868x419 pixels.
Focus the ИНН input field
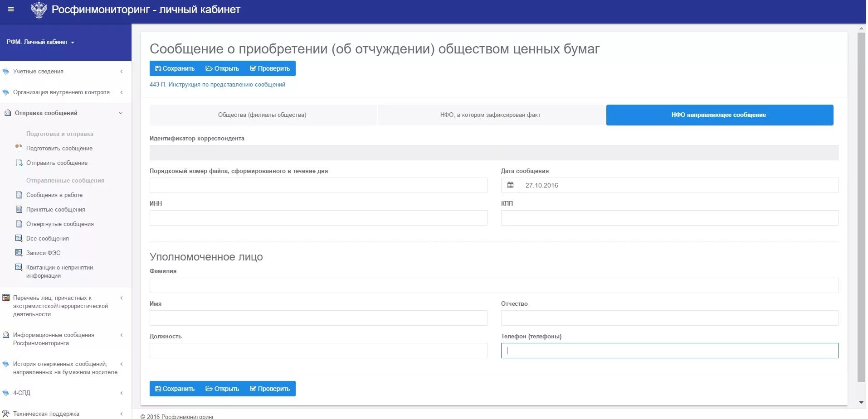[x=318, y=218]
